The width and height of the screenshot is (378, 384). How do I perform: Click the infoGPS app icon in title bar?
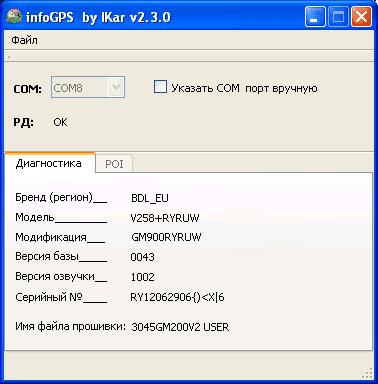tap(14, 17)
